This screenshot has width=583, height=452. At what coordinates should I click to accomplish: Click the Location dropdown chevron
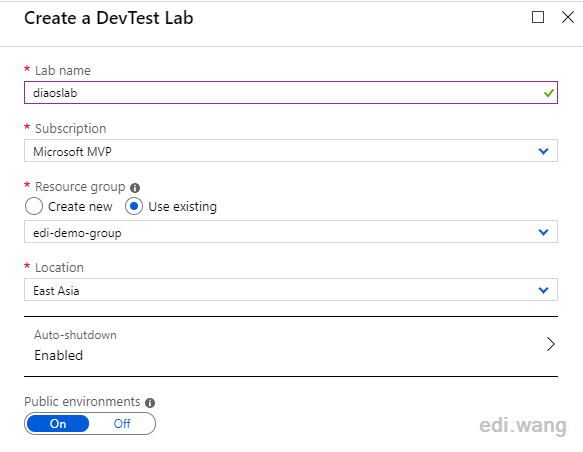coord(544,290)
